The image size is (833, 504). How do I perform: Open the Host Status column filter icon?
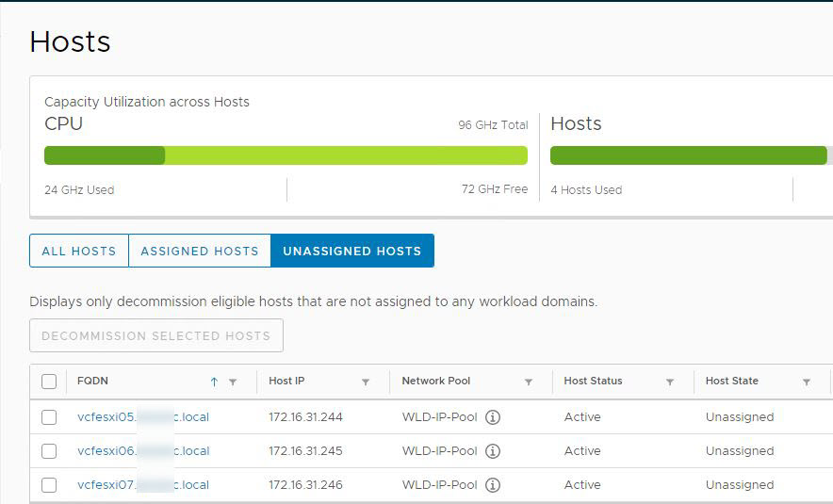[670, 382]
